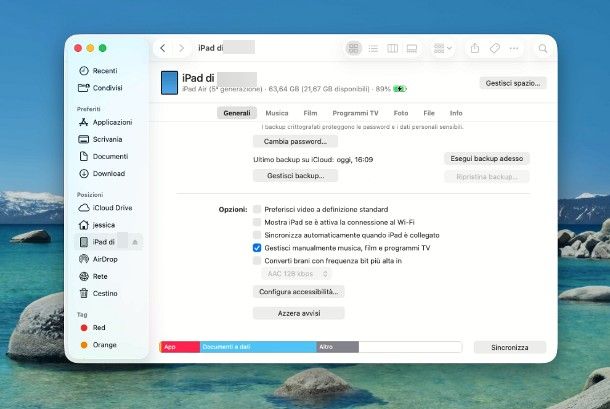Open the AAC 128 kbps dropdown
This screenshot has width=610, height=409.
coord(297,274)
